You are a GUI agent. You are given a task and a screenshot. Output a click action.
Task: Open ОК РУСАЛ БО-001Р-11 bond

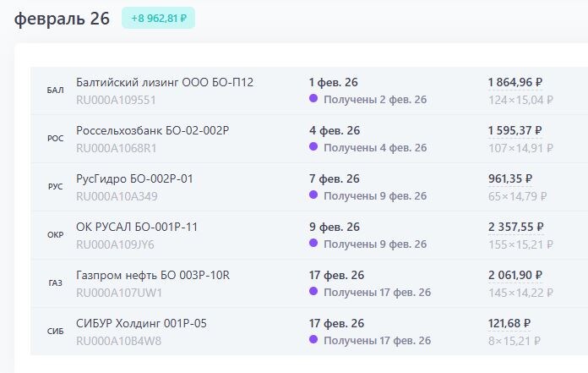point(137,227)
